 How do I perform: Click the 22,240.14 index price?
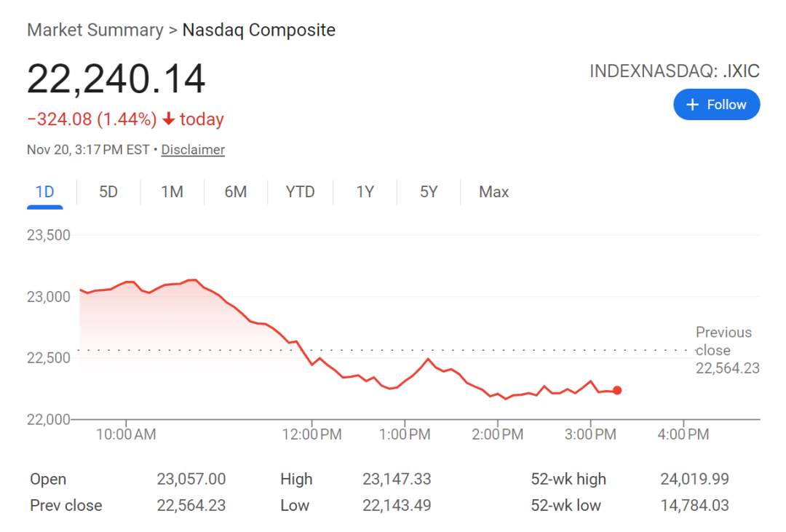(x=116, y=79)
